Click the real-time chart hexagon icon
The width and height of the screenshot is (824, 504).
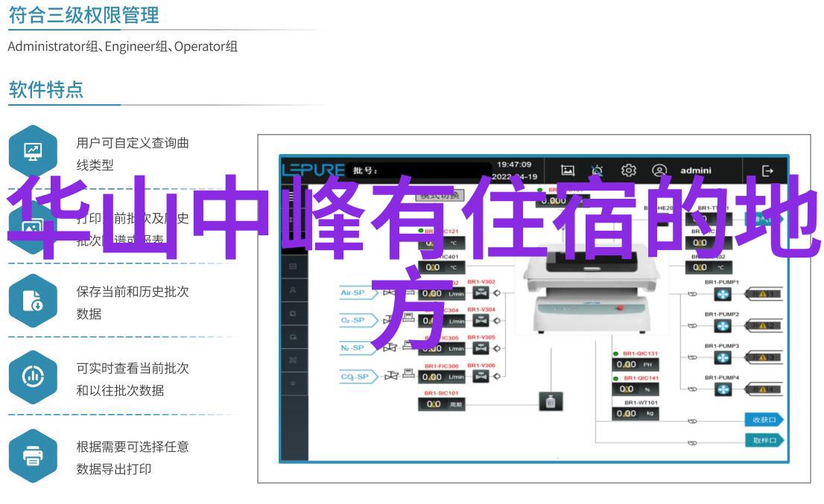coord(33,377)
